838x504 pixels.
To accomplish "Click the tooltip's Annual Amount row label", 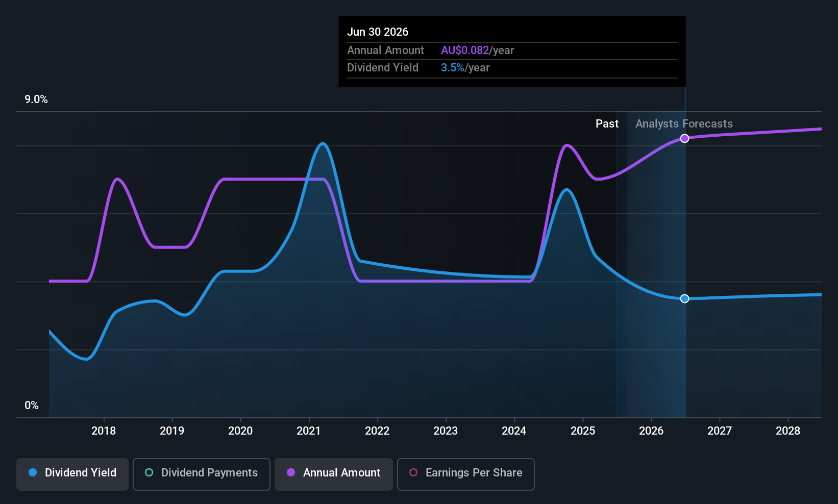I will click(x=385, y=51).
